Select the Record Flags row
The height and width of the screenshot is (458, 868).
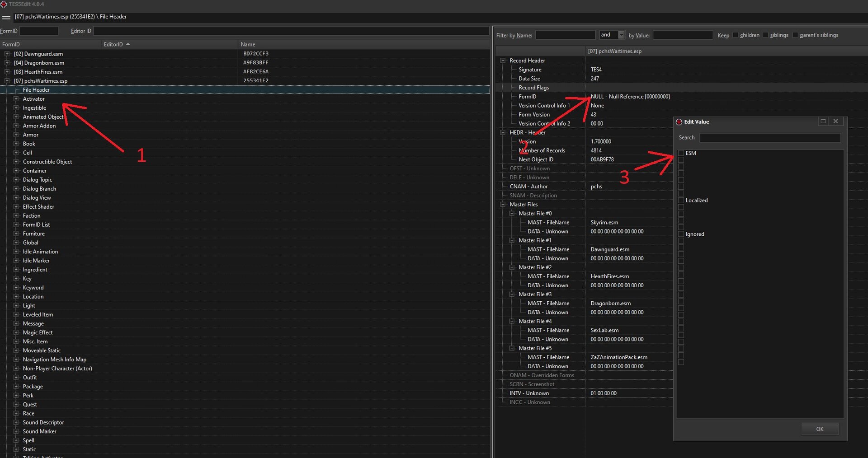tap(681, 88)
